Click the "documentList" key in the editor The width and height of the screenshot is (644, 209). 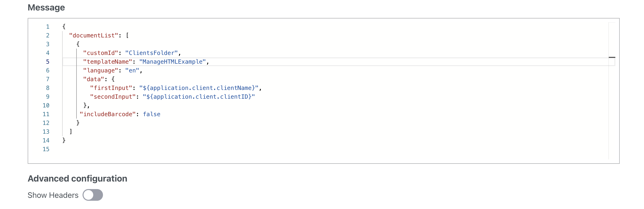point(93,35)
